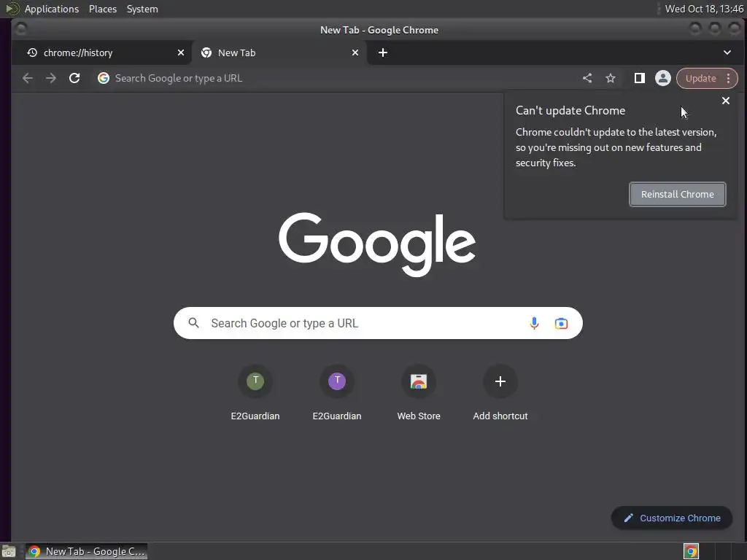Bookmark this tab with star icon
Image resolution: width=747 pixels, height=560 pixels.
click(x=611, y=78)
